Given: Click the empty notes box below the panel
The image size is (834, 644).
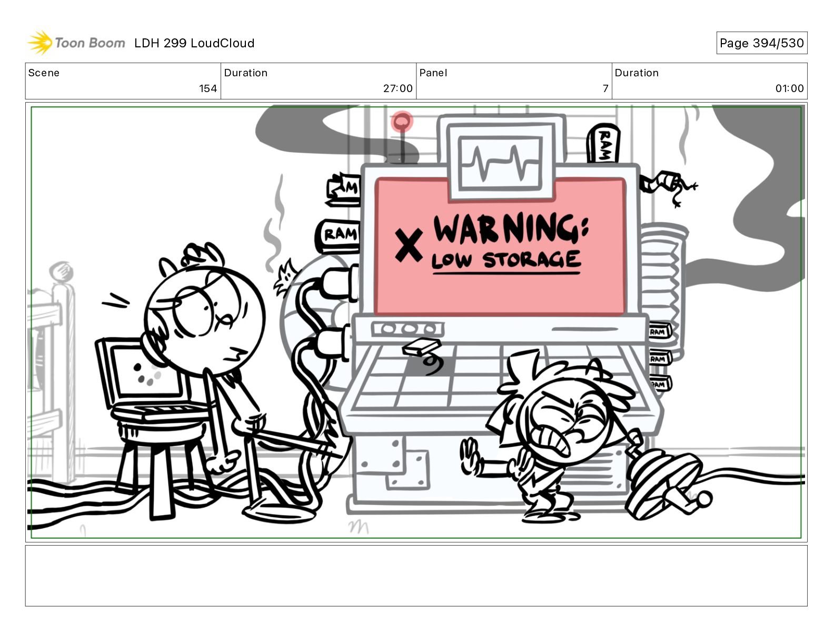Looking at the screenshot, I should [x=416, y=576].
